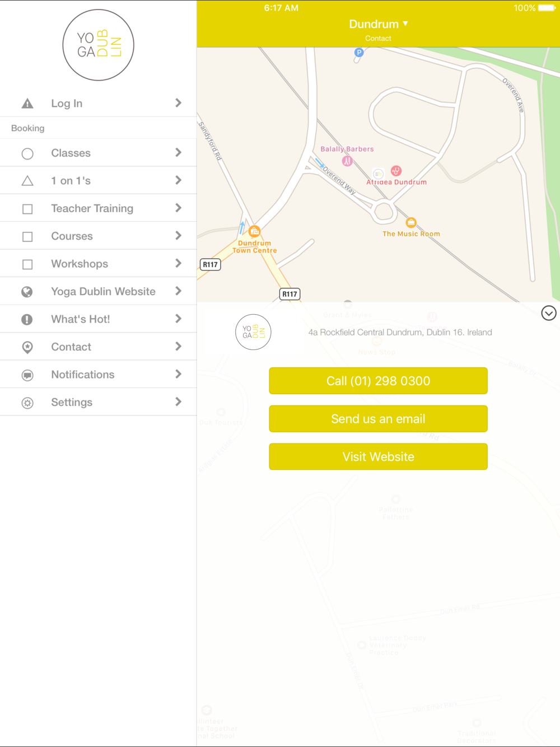Screen dimensions: 560x747
Task: Click chevron on the Teacher Training row
Action: 178,208
